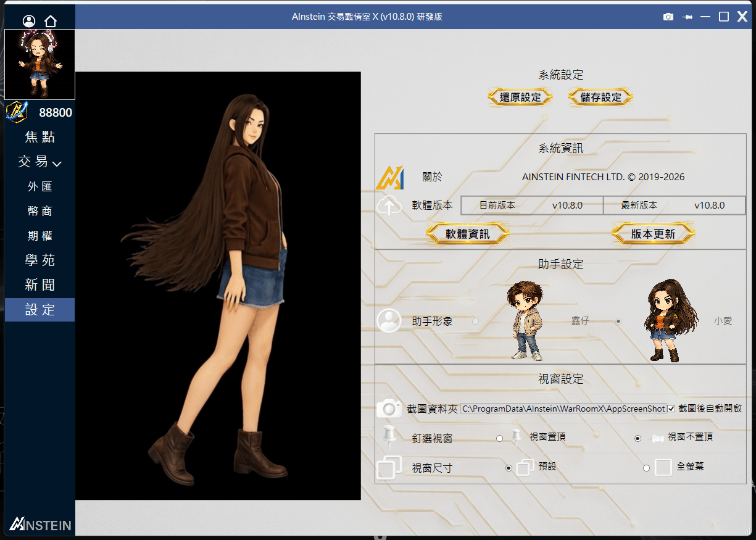Open the user account icon

29,20
